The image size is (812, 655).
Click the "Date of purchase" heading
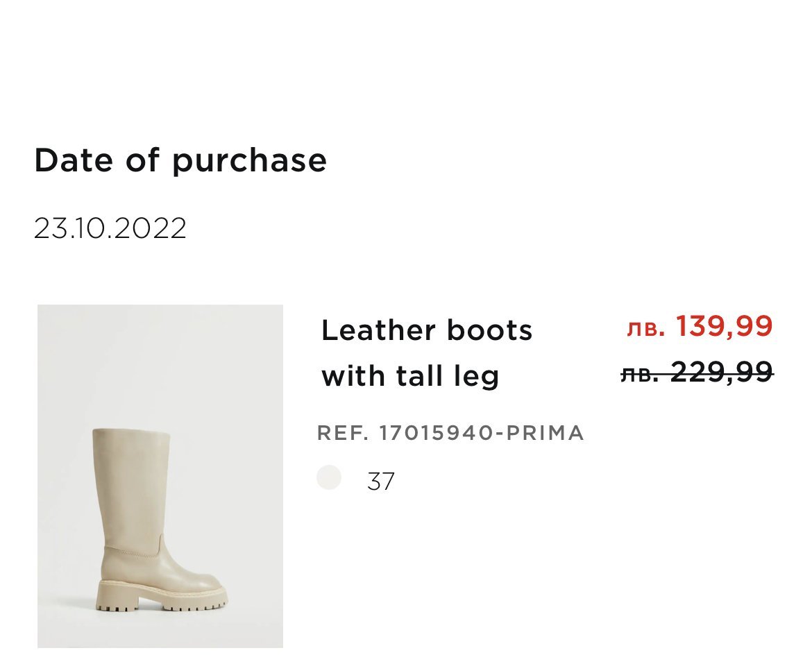pos(180,160)
